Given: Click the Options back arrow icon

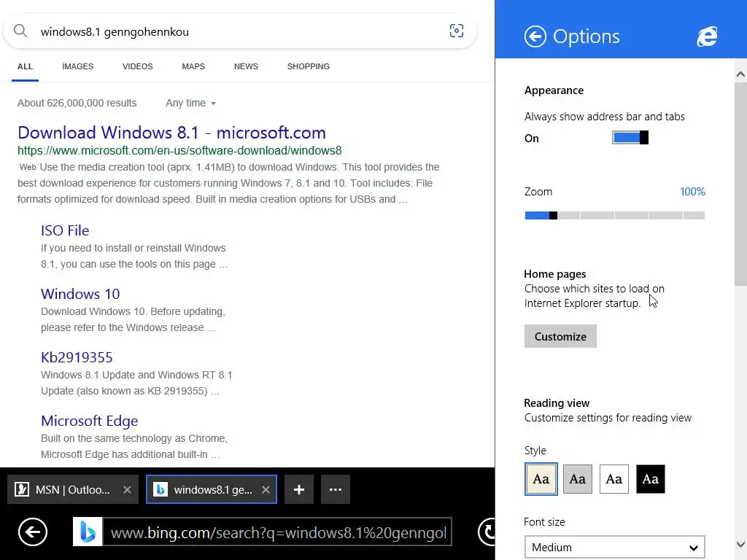Looking at the screenshot, I should pyautogui.click(x=535, y=36).
